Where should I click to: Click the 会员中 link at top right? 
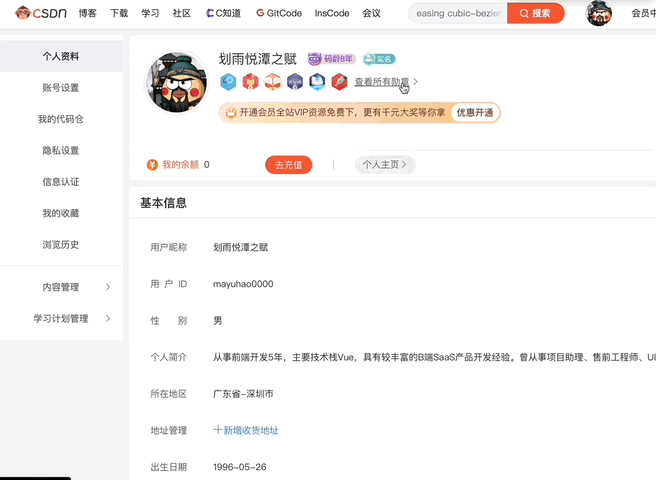tap(643, 13)
